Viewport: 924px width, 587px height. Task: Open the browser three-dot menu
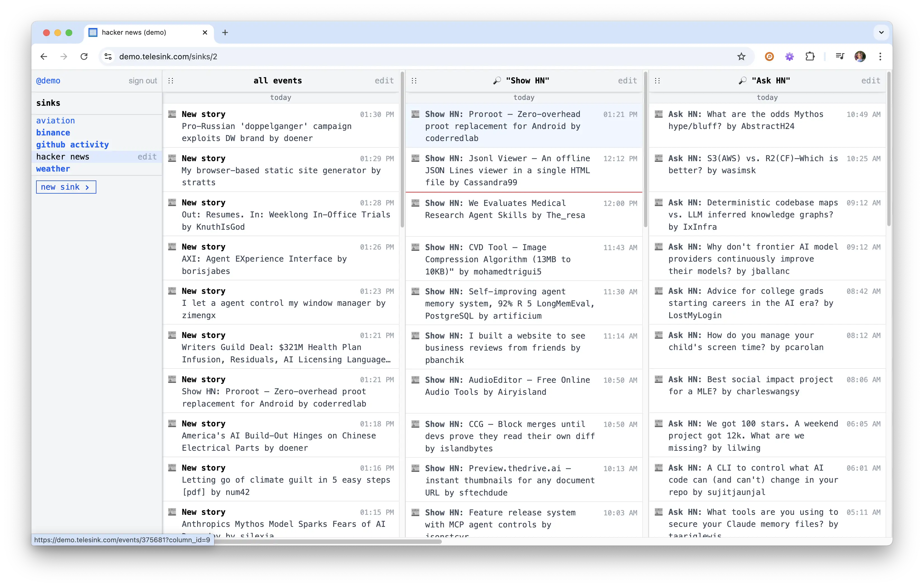click(880, 56)
